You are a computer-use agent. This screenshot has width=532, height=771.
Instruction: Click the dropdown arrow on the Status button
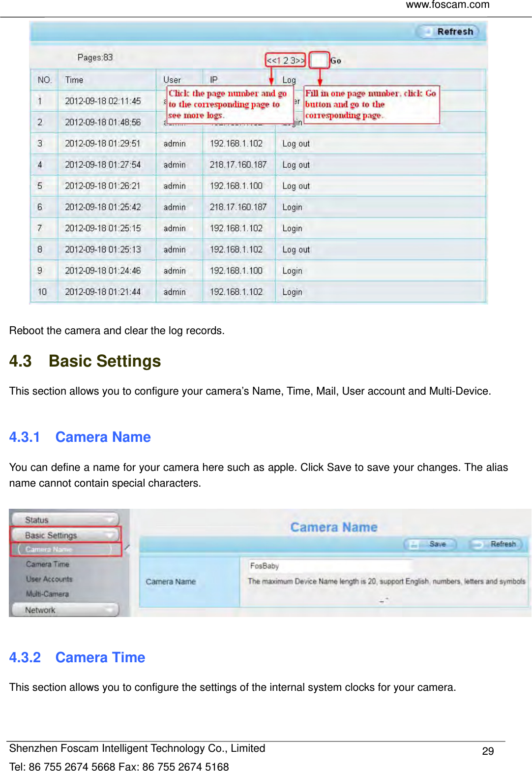[111, 519]
